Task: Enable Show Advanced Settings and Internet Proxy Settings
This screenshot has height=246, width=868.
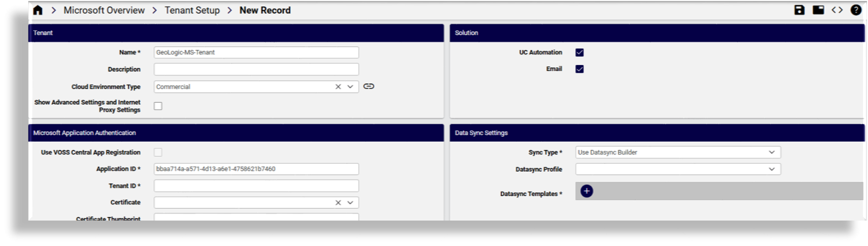Action: [158, 106]
